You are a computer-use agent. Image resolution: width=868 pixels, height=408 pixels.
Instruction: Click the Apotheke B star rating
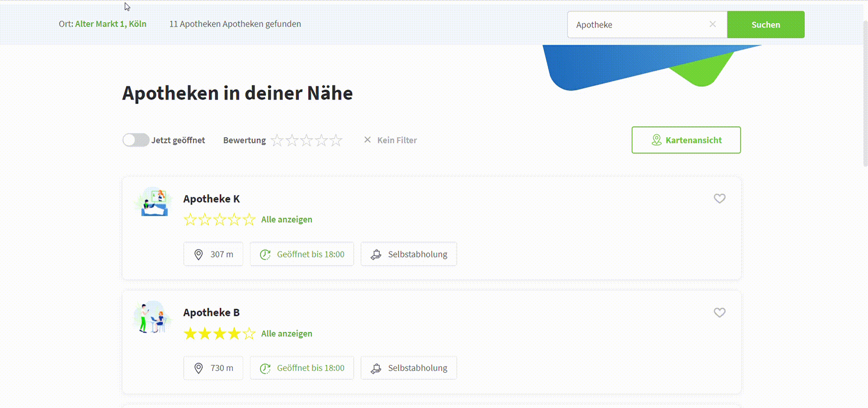[219, 333]
